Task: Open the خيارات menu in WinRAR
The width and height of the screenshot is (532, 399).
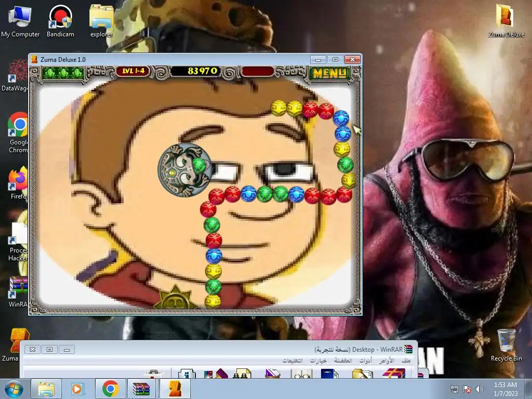Action: 318,361
